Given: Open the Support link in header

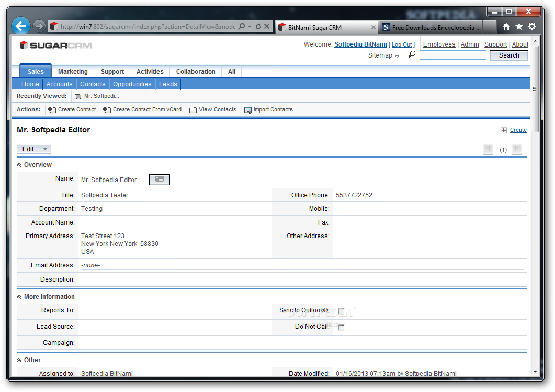Looking at the screenshot, I should pyautogui.click(x=495, y=44).
